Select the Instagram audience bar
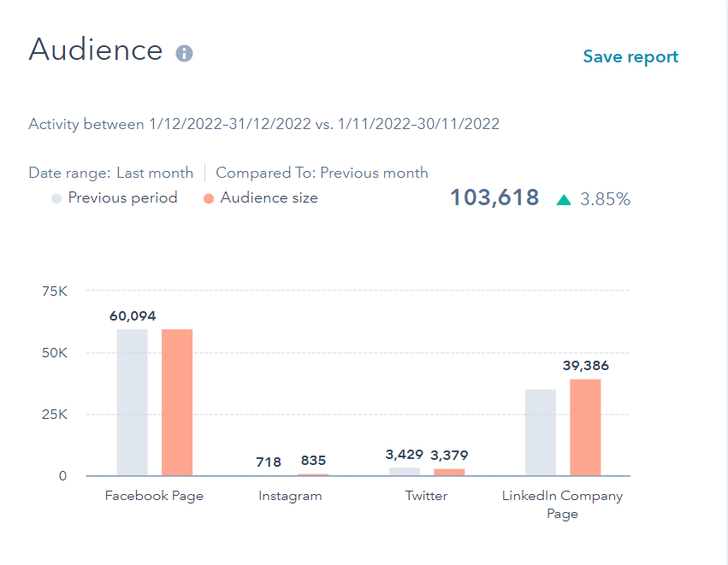The width and height of the screenshot is (728, 565). (x=312, y=473)
